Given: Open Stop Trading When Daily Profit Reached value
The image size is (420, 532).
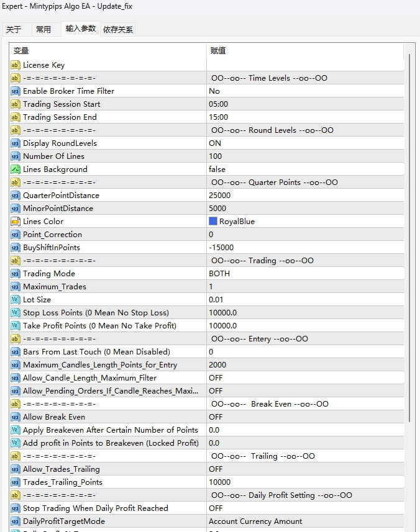Looking at the screenshot, I should coord(305,508).
